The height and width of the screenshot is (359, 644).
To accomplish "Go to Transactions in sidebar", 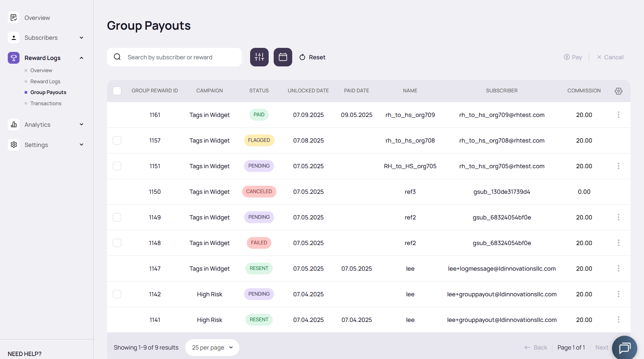I will (46, 103).
